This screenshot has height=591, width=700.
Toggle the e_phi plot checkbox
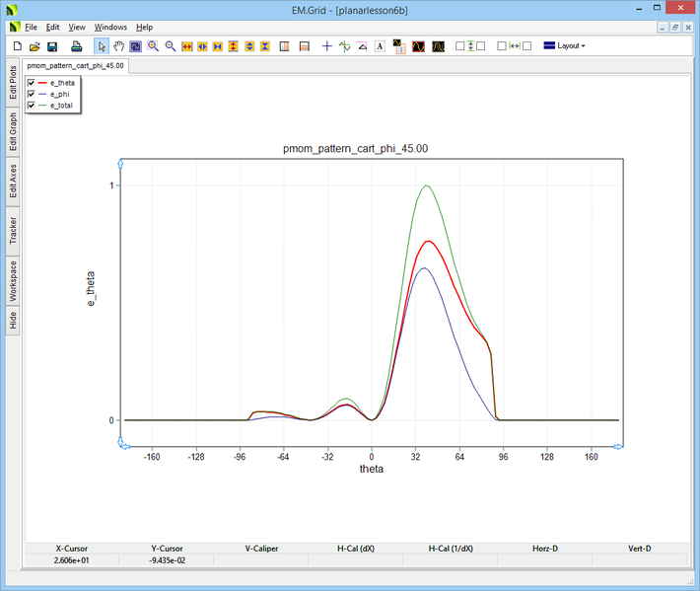coord(32,94)
